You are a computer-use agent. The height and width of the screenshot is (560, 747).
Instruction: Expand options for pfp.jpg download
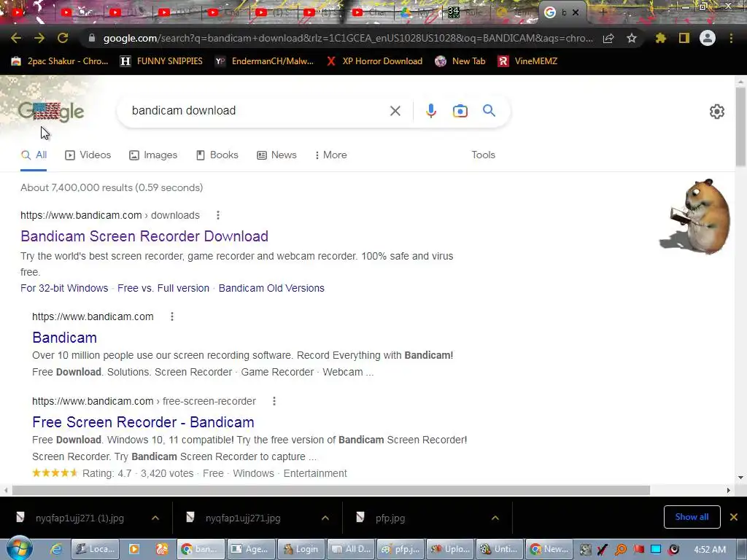click(x=495, y=518)
